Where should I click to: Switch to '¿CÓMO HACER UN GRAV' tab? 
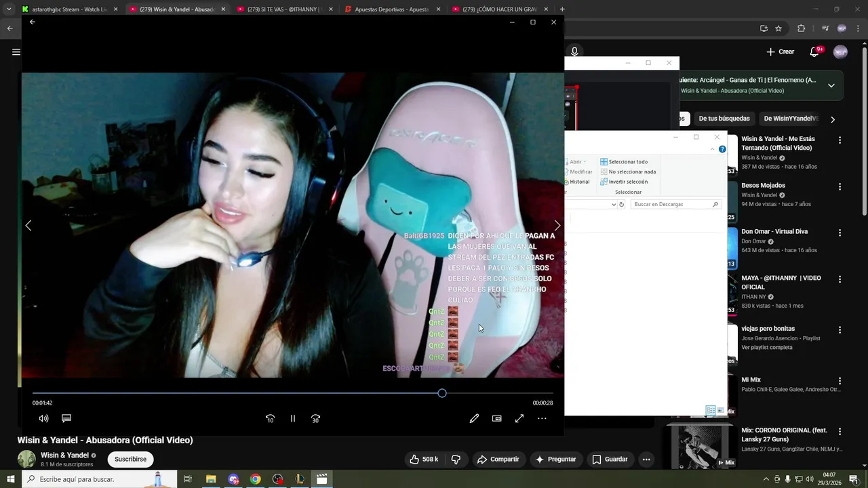coord(500,9)
